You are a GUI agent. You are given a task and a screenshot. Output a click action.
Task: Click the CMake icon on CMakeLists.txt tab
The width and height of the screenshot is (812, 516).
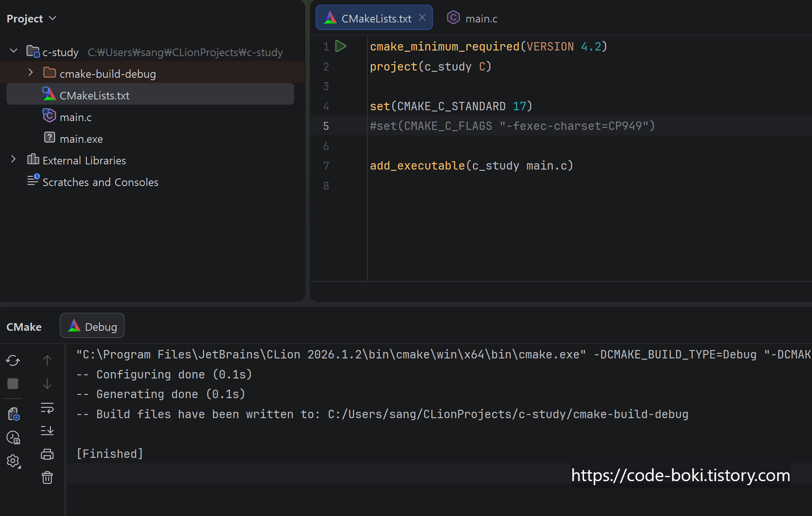(330, 18)
